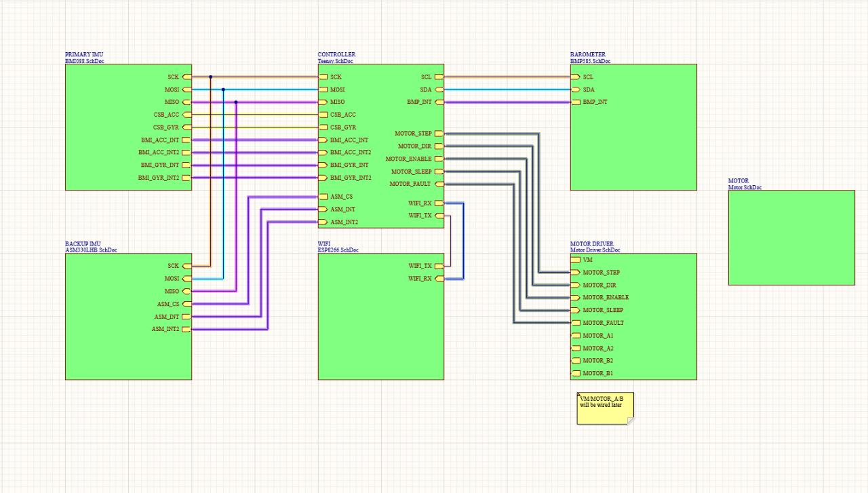868x493 pixels.
Task: Select the 'MOTOR DRIVER' designator text
Action: coord(592,243)
